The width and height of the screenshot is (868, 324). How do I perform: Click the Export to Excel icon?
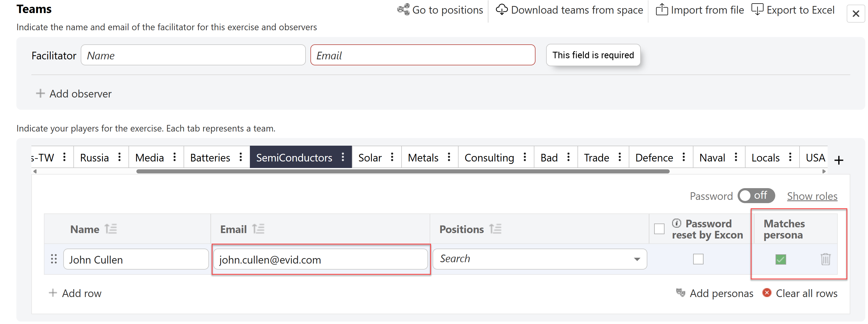click(757, 10)
